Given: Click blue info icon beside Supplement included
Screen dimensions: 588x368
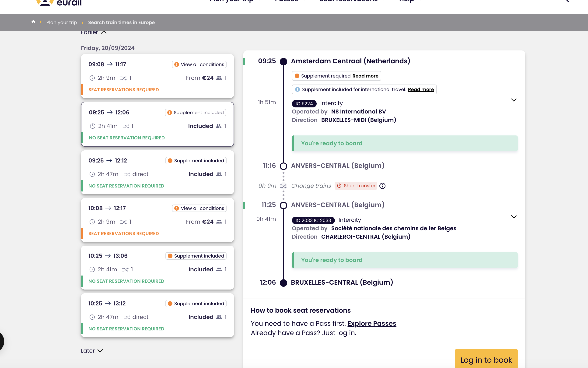Looking at the screenshot, I should coord(297,90).
